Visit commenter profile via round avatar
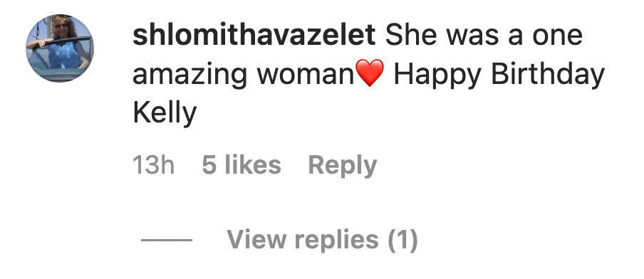The image size is (644, 279). pyautogui.click(x=60, y=48)
